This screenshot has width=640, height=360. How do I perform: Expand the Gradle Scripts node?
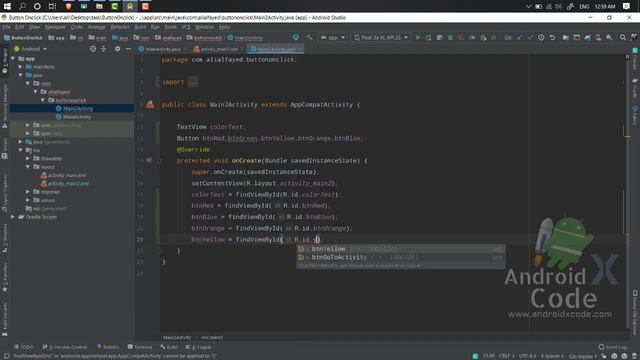(13, 217)
